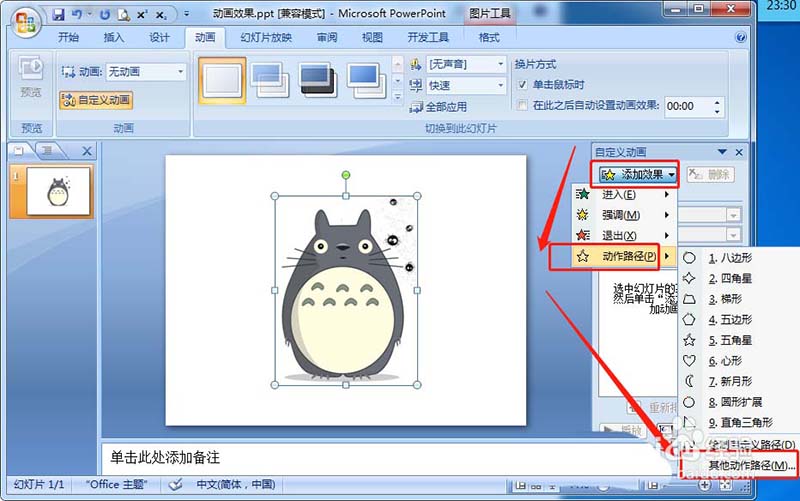This screenshot has width=800, height=501.
Task: Click the Office button logo
Action: pos(26,23)
